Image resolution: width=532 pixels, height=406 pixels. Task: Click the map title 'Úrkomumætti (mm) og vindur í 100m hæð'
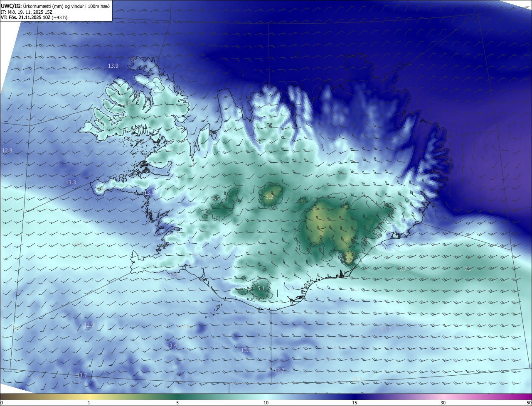pyautogui.click(x=66, y=5)
